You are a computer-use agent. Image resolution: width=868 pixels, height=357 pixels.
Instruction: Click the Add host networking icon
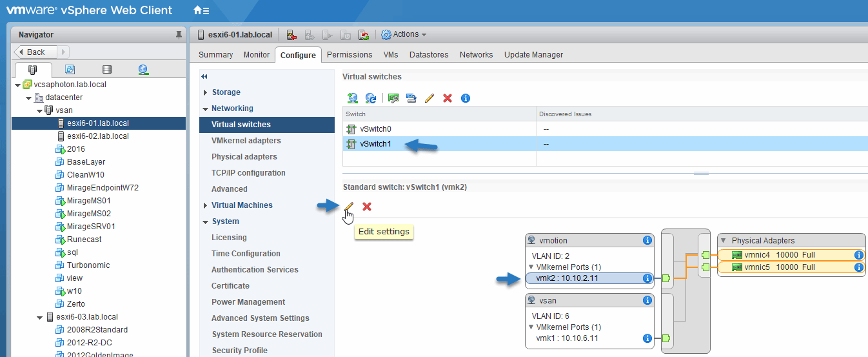click(352, 98)
